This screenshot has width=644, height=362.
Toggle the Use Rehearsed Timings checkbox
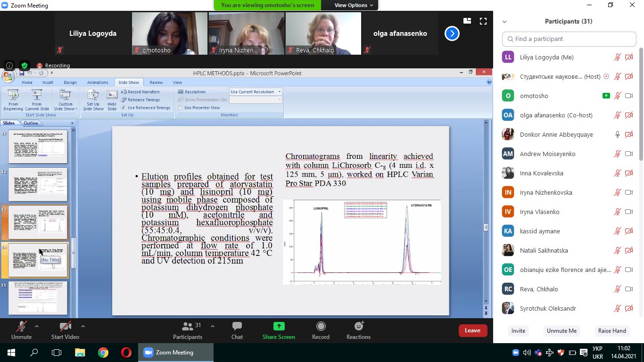[124, 107]
